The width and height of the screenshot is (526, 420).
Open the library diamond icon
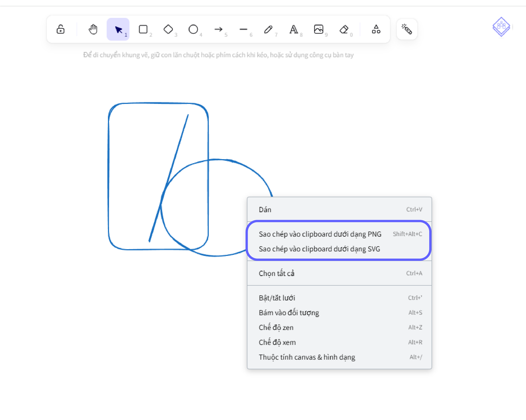pyautogui.click(x=501, y=26)
